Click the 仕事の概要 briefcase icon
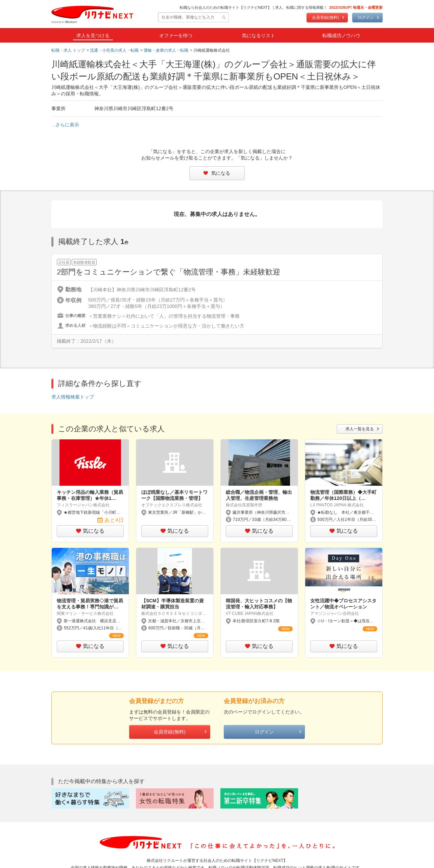 [x=60, y=316]
